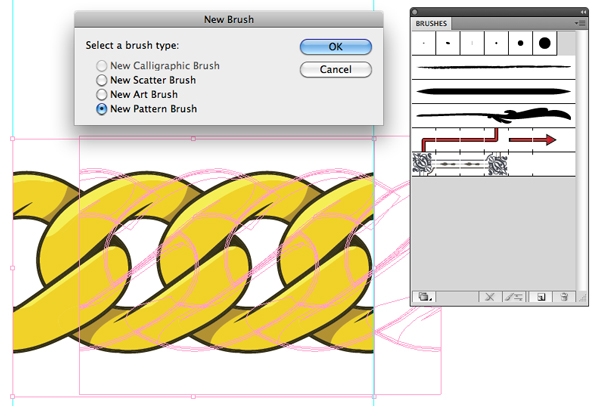Click the New Brush dialog title bar
600x406 pixels.
[229, 19]
